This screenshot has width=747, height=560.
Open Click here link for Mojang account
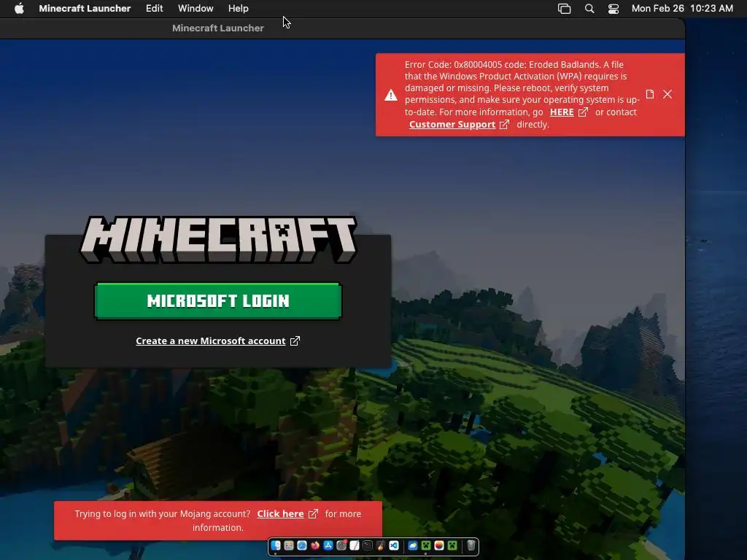[x=280, y=514]
